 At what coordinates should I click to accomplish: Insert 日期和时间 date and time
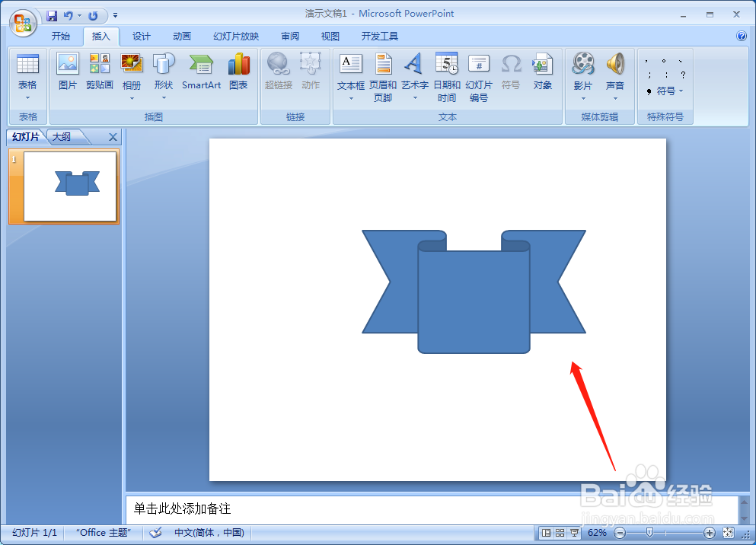click(447, 77)
